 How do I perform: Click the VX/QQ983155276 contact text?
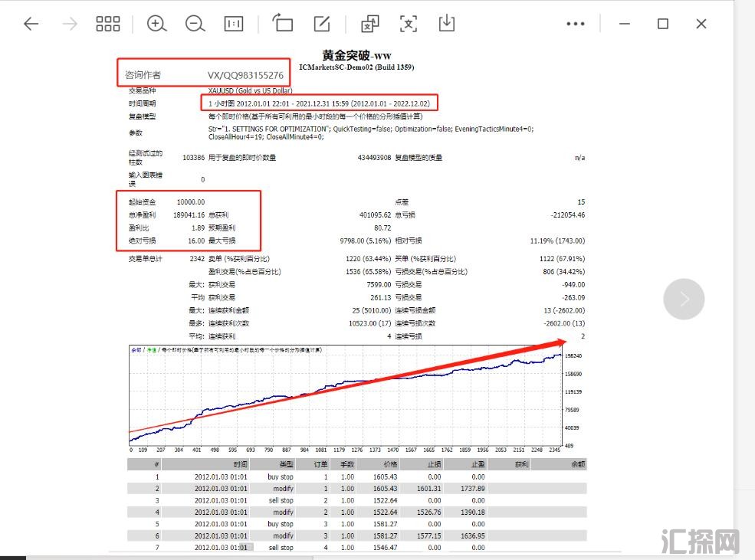(245, 76)
